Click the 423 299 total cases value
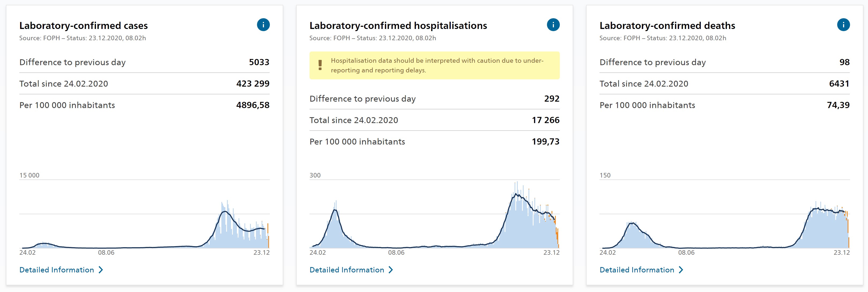This screenshot has height=292, width=868. tap(253, 84)
